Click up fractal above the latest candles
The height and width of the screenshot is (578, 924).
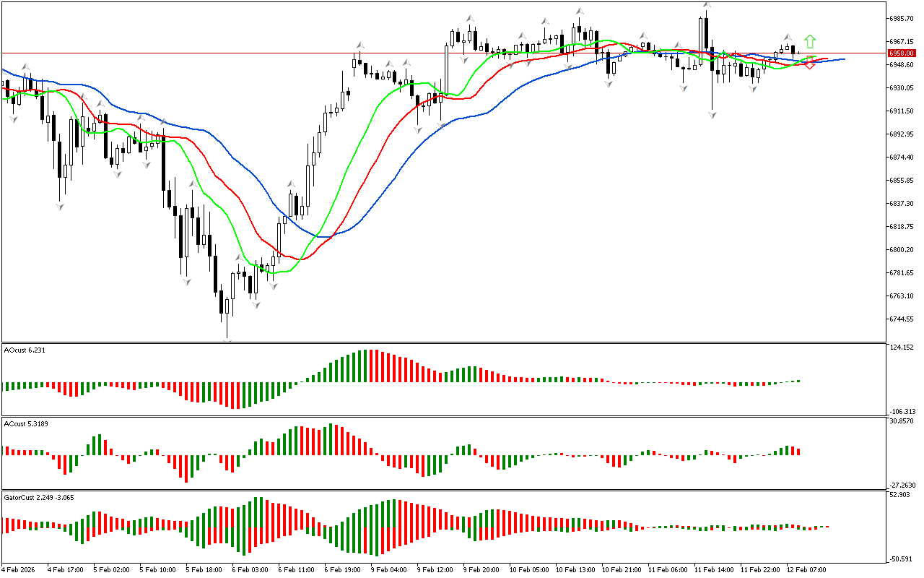point(788,38)
